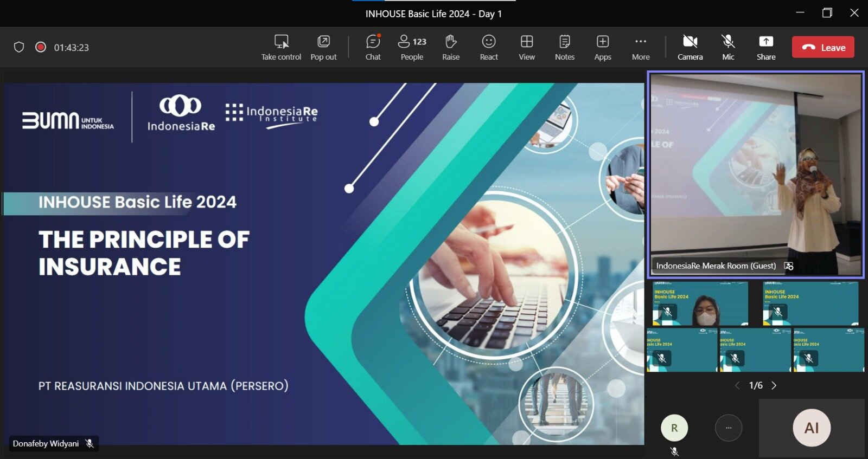Open the Apps panel

[603, 47]
